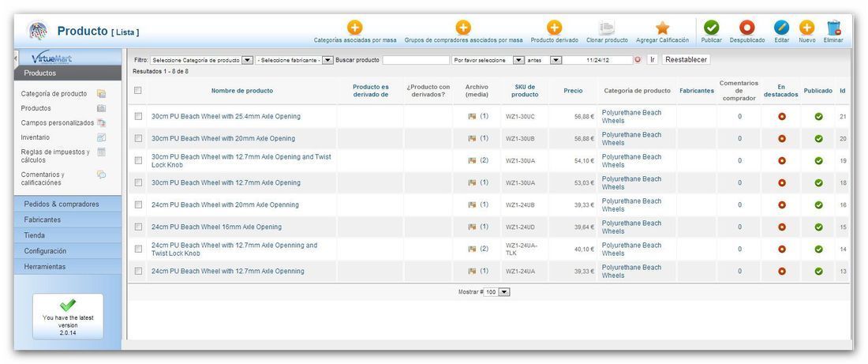The image size is (868, 364).
Task: Open the Mostrar # 100 dropdown
Action: [496, 292]
